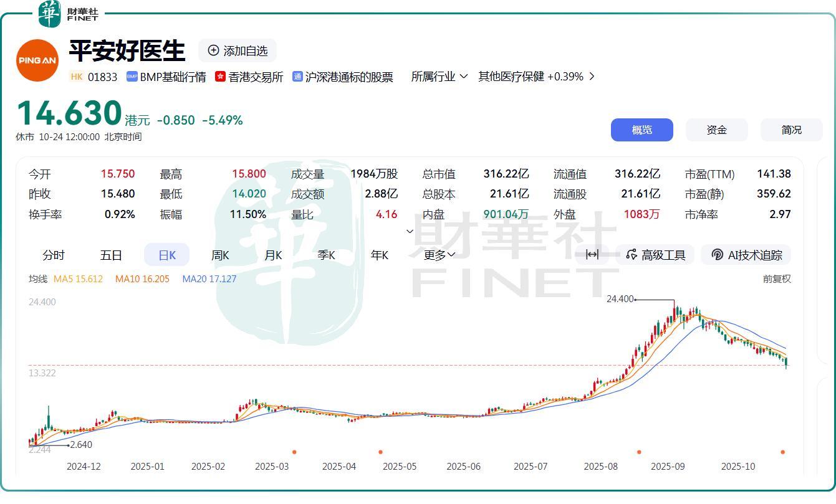Toggle the MA5 moving average legend
This screenshot has height=504, width=836.
click(x=78, y=278)
